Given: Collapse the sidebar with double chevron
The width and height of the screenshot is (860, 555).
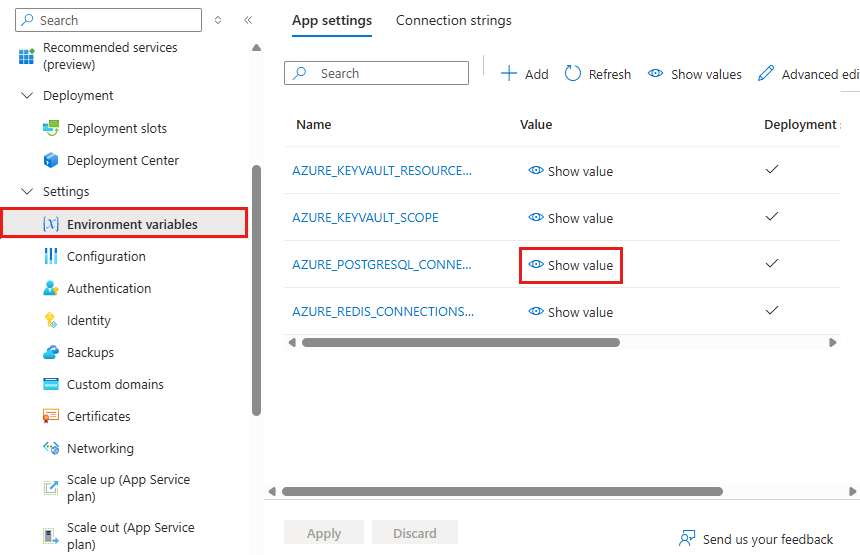Looking at the screenshot, I should pyautogui.click(x=248, y=20).
